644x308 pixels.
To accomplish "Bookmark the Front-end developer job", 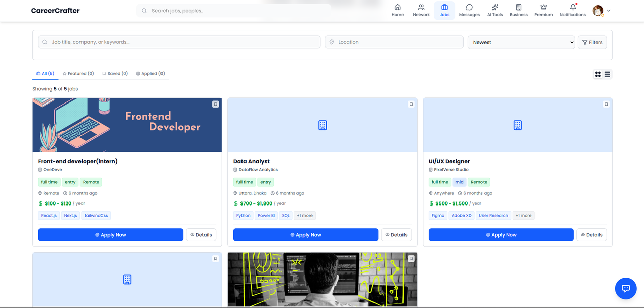I will (x=215, y=104).
